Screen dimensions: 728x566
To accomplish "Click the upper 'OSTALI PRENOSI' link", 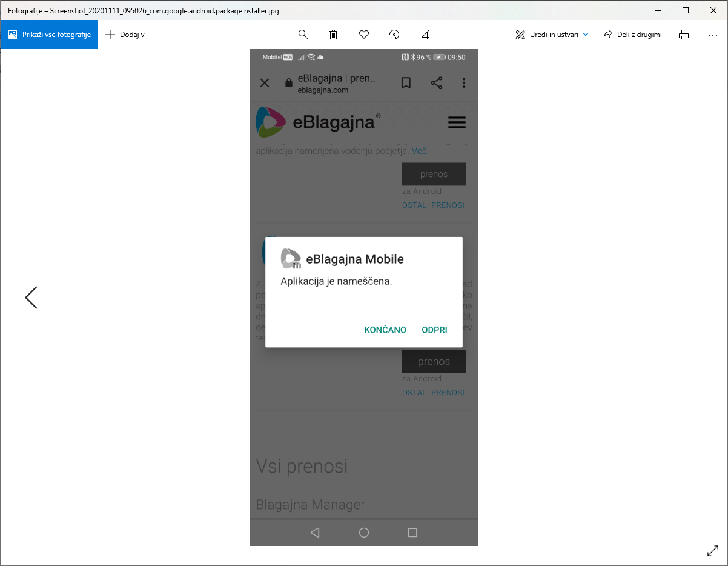I will pos(433,205).
